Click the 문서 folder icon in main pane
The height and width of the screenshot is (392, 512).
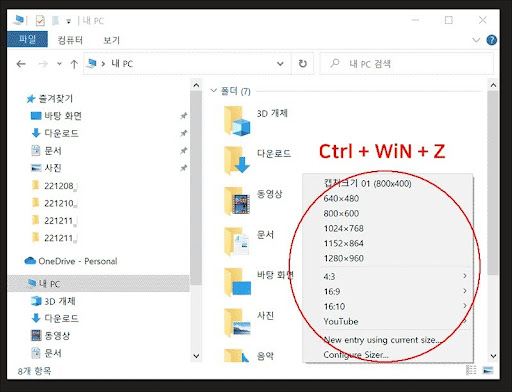pos(237,241)
